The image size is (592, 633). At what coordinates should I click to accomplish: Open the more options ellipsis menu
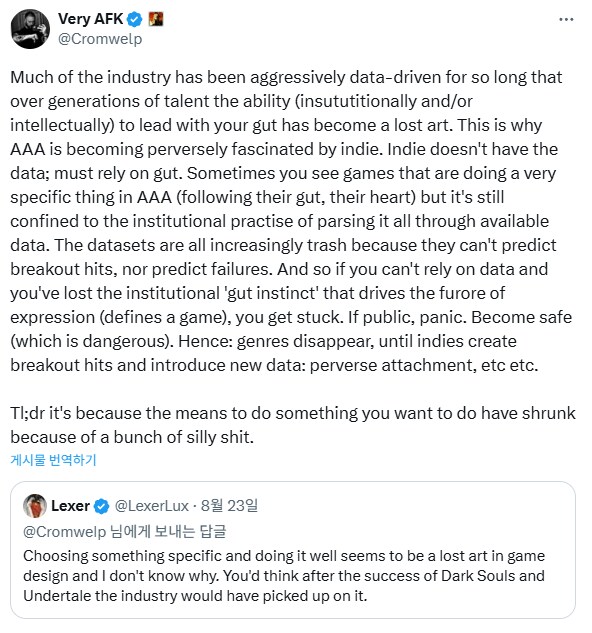[x=566, y=19]
